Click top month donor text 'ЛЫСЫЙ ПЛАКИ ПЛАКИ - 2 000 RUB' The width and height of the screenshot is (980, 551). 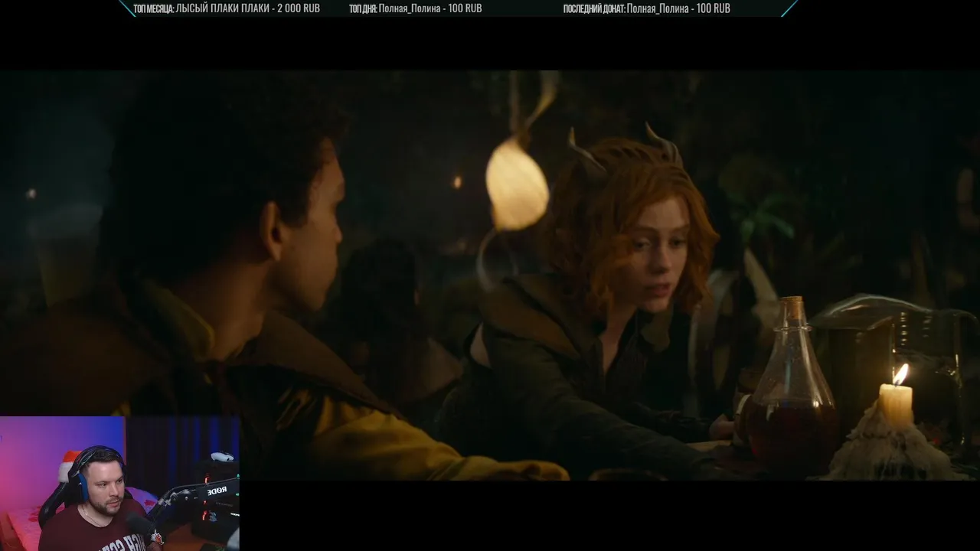pyautogui.click(x=247, y=8)
